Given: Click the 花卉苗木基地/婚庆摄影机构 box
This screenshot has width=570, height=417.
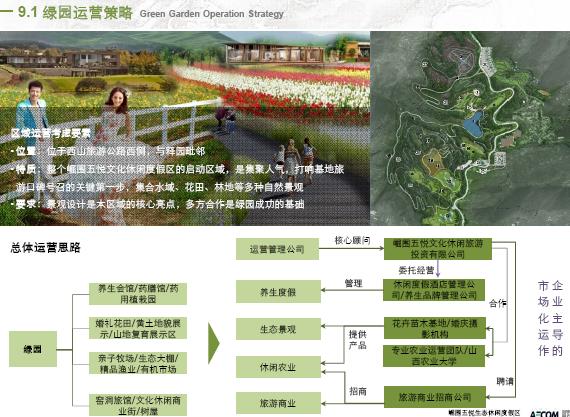Looking at the screenshot, I should pos(435,328).
